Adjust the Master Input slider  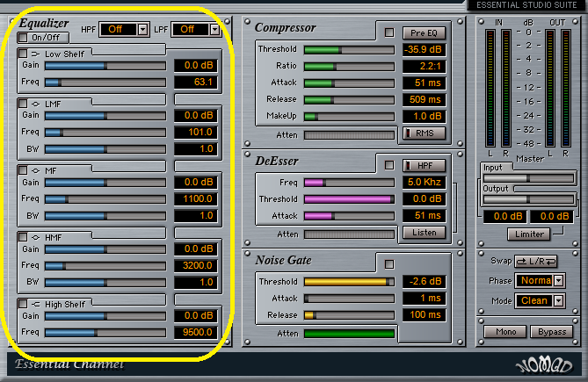point(529,178)
